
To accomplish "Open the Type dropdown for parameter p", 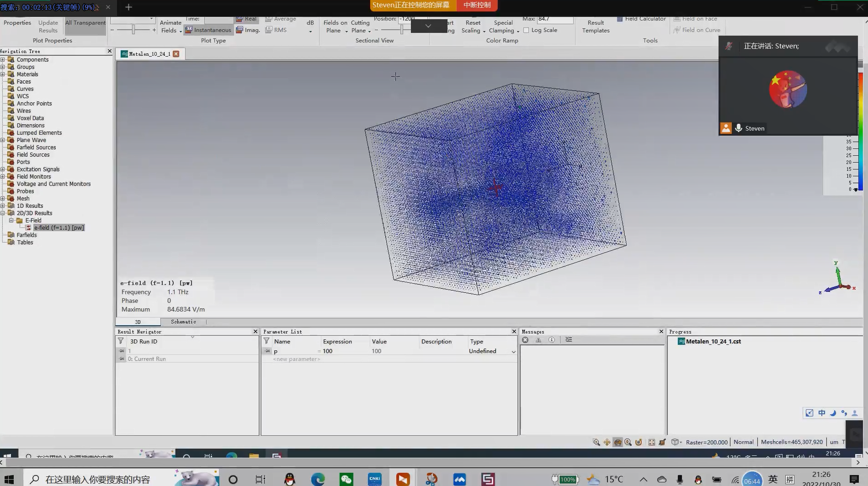I will pyautogui.click(x=513, y=352).
